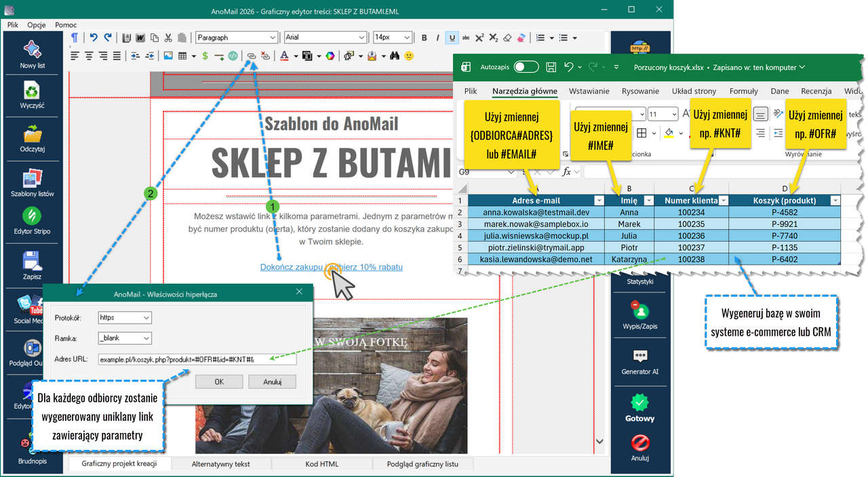
Task: Switch to the Kod HTML tab
Action: 321,464
